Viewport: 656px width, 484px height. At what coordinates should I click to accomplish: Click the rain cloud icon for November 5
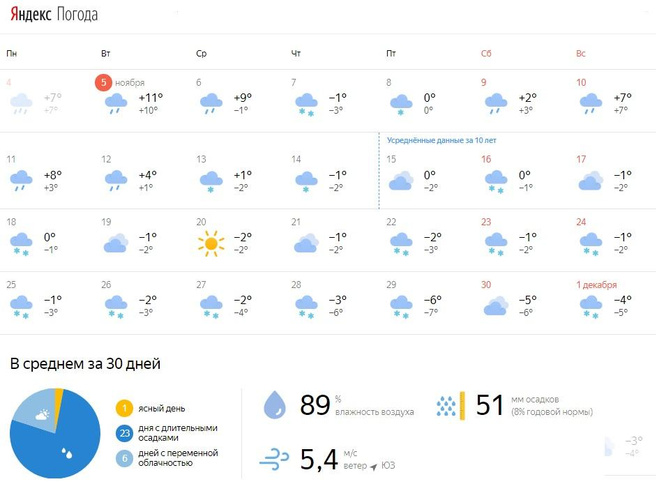point(116,102)
